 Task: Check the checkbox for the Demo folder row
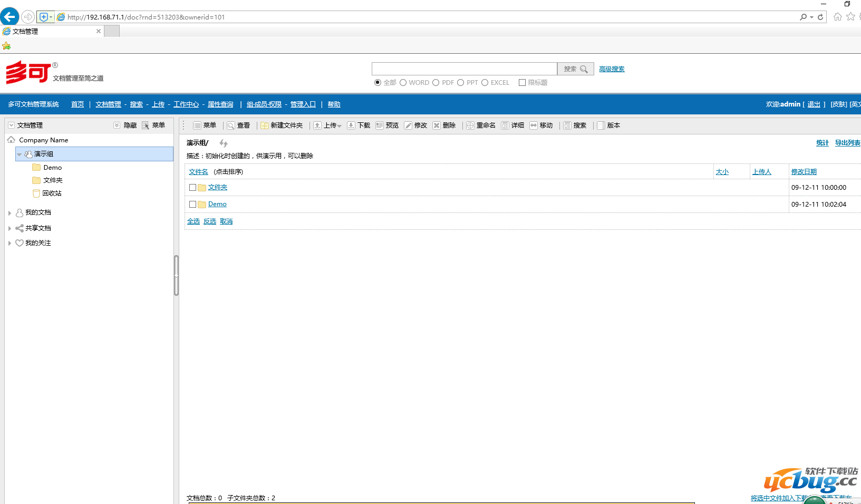(193, 204)
